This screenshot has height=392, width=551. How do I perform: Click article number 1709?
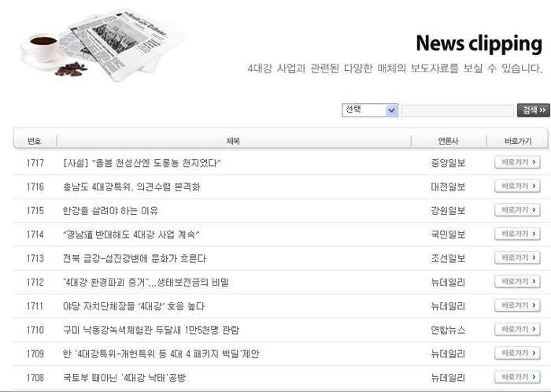[35, 354]
